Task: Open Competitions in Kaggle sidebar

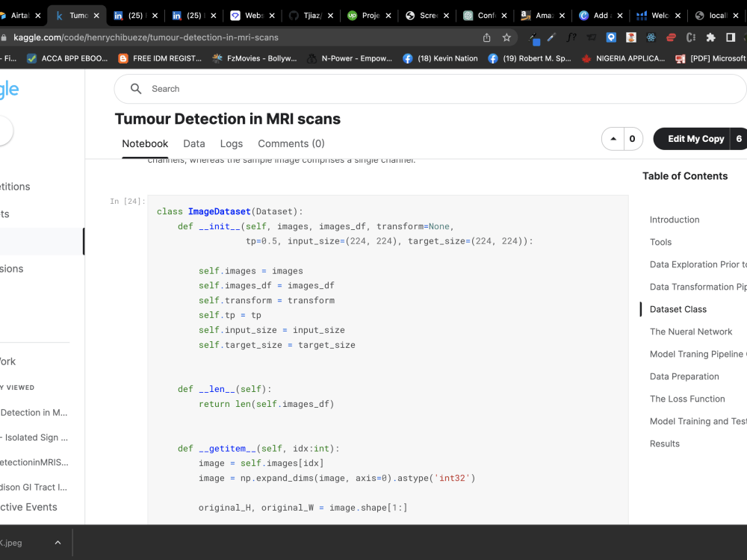Action: point(15,187)
